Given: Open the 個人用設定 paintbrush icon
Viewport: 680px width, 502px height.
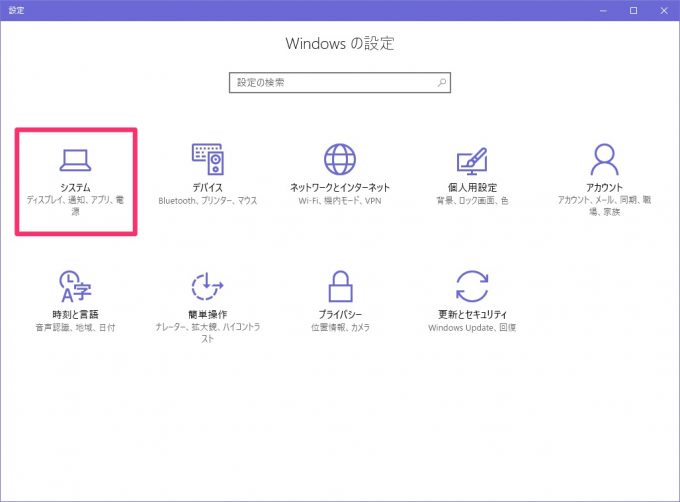Looking at the screenshot, I should point(472,161).
